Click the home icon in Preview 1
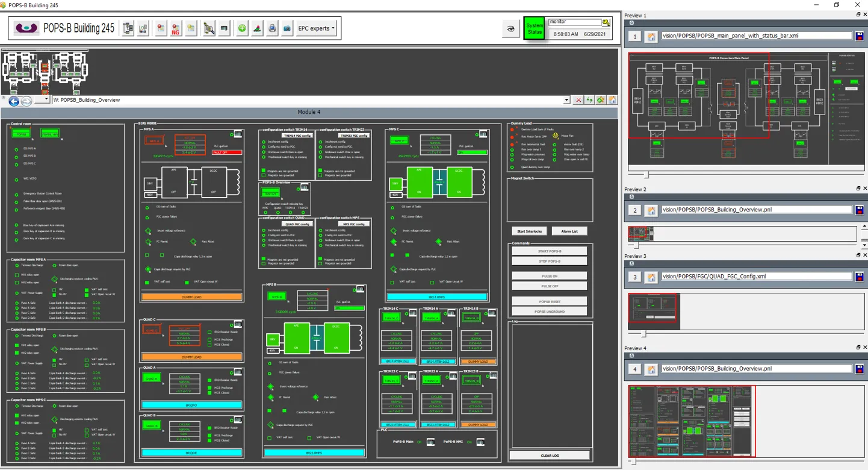Image resolution: width=868 pixels, height=470 pixels. 651,36
